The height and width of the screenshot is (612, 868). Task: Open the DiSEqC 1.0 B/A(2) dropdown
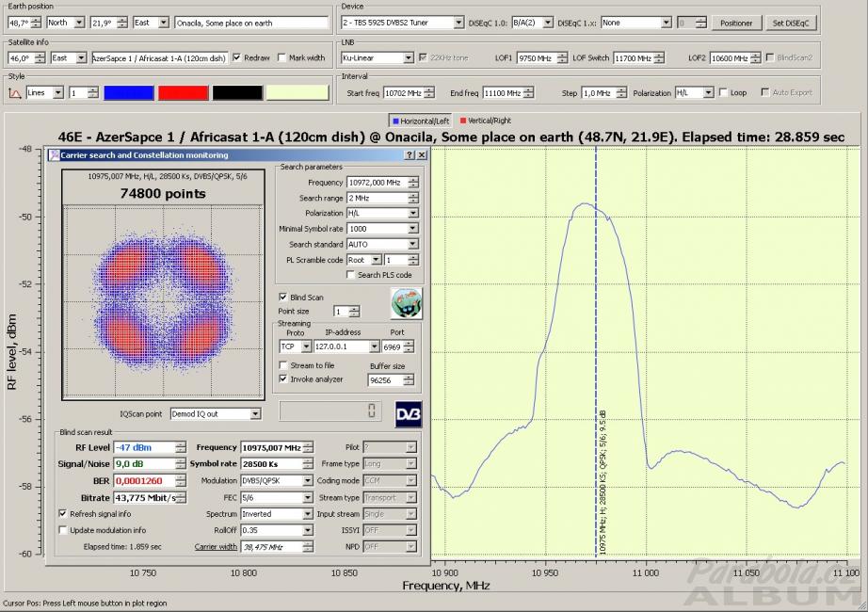coord(548,23)
